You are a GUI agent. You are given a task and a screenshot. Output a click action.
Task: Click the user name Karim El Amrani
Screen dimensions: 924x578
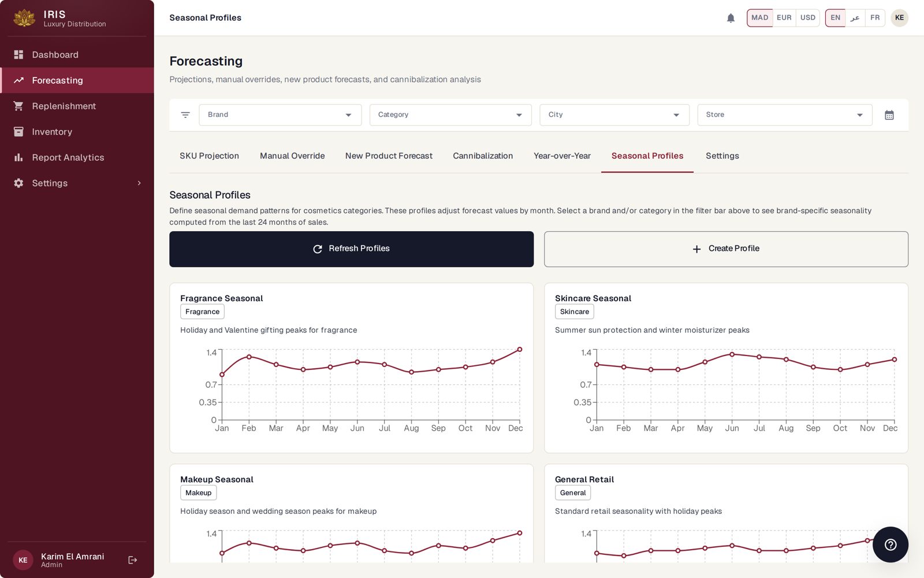click(x=72, y=556)
